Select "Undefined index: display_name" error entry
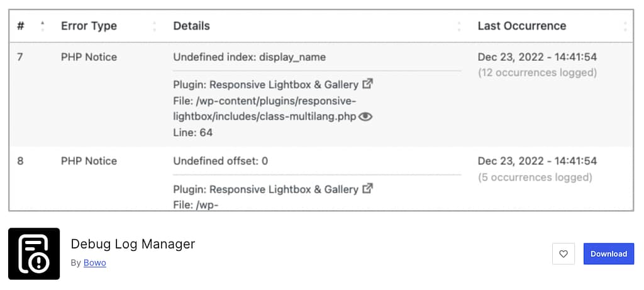This screenshot has height=290, width=644. click(249, 57)
